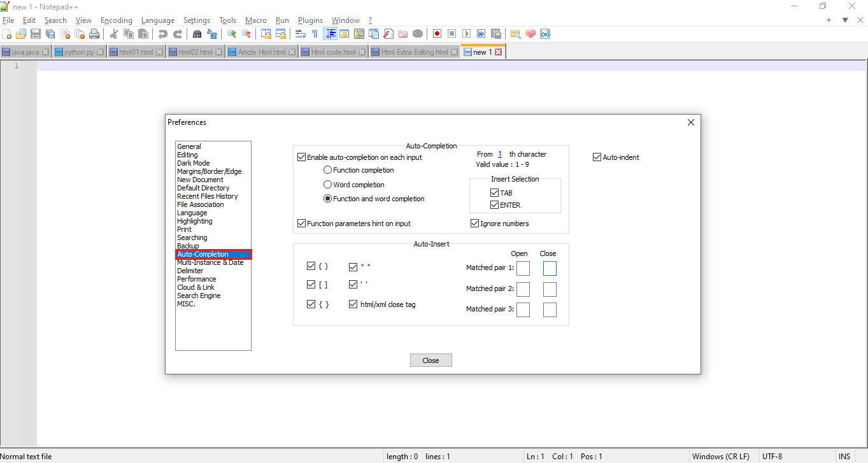The image size is (868, 463).
Task: Open the Find dialog via binoculars icon
Action: tap(197, 34)
